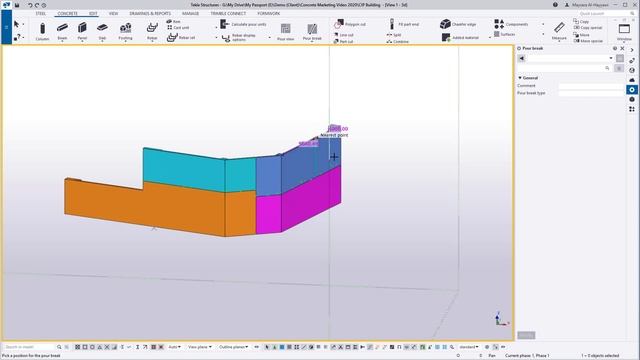This screenshot has width=640, height=360.
Task: Open the Help icon in title bar
Action: [555, 5]
